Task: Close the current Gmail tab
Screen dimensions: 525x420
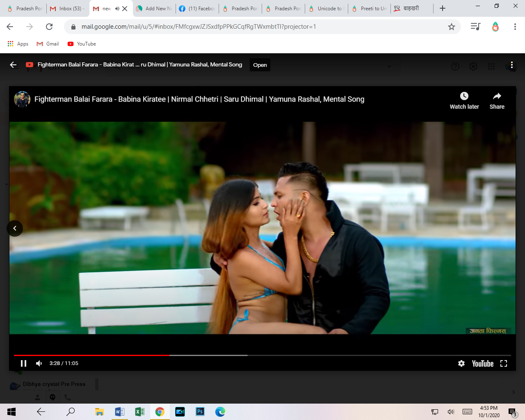Action: 125,8
